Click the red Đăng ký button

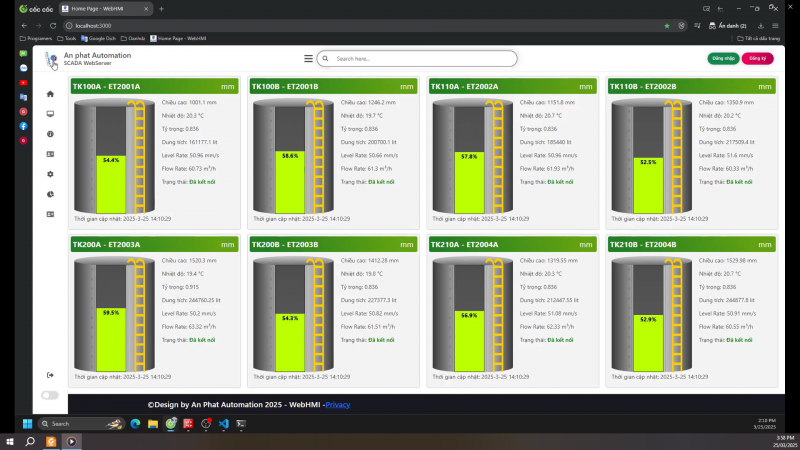click(x=757, y=59)
